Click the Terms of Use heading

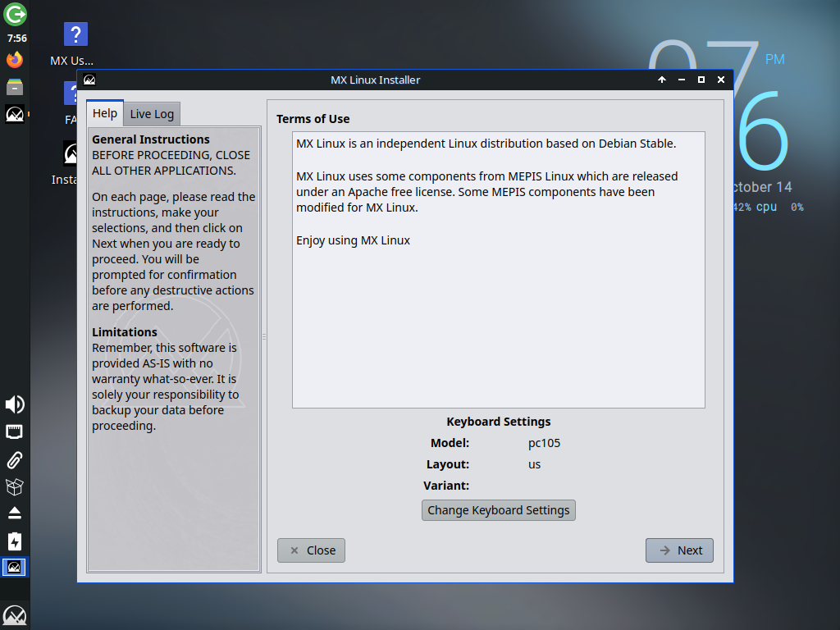tap(313, 119)
